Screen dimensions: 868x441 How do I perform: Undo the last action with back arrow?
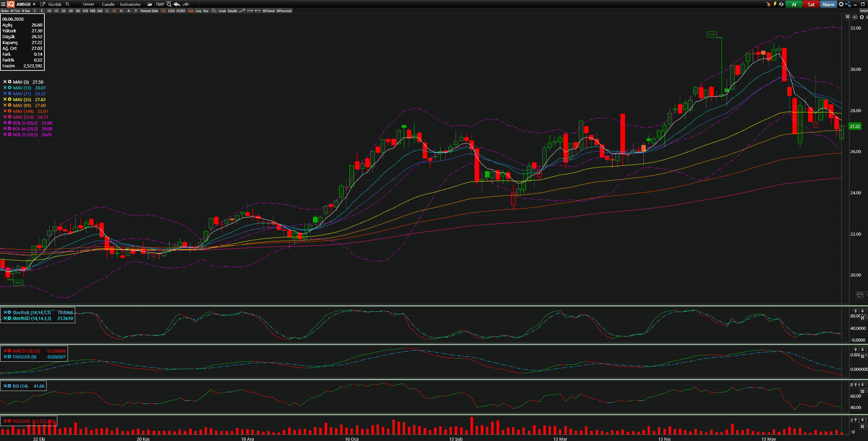177,4
